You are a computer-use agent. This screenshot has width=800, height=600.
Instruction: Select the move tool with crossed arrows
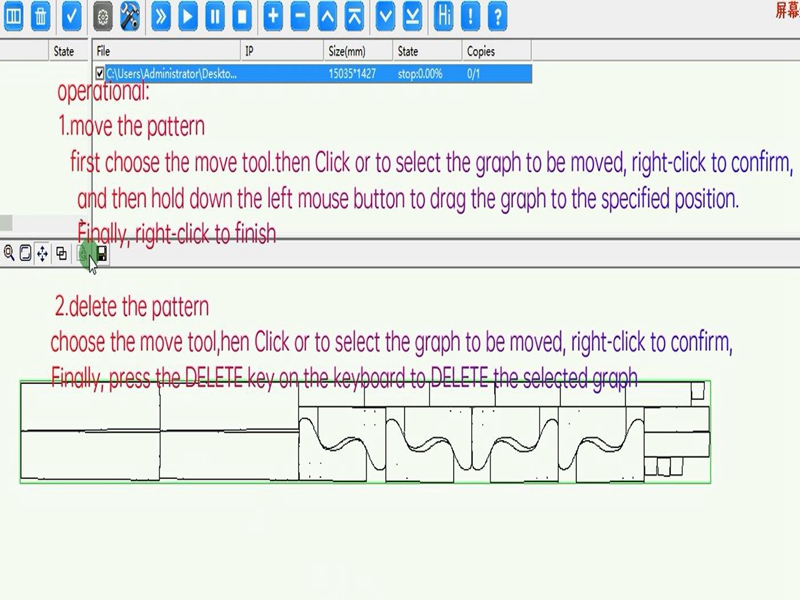click(x=43, y=254)
